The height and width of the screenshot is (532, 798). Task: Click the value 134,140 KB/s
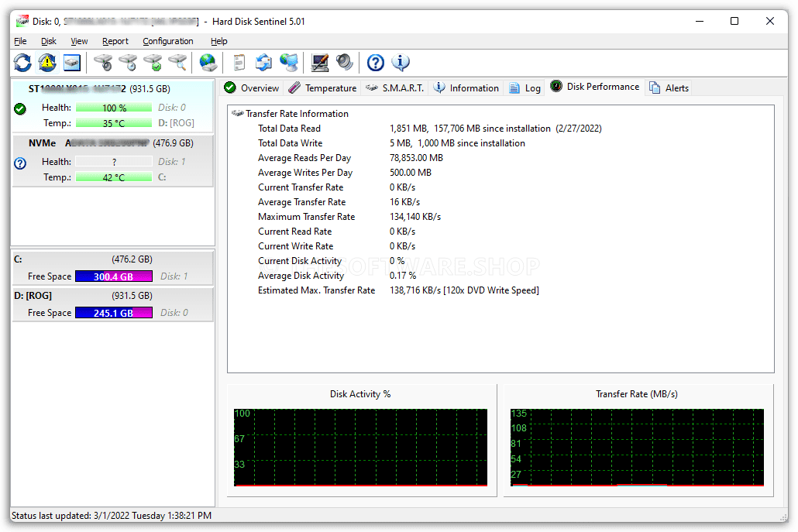(x=415, y=217)
